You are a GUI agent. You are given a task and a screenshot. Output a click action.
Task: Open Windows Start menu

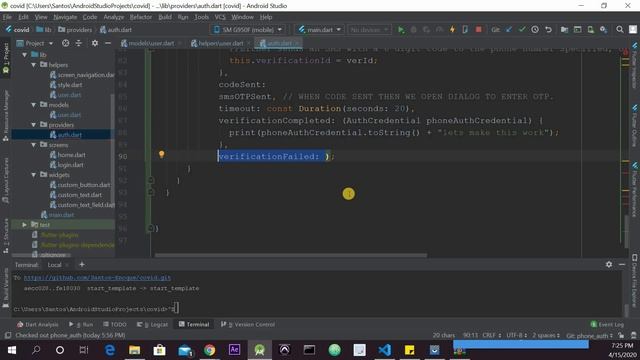tap(11, 350)
